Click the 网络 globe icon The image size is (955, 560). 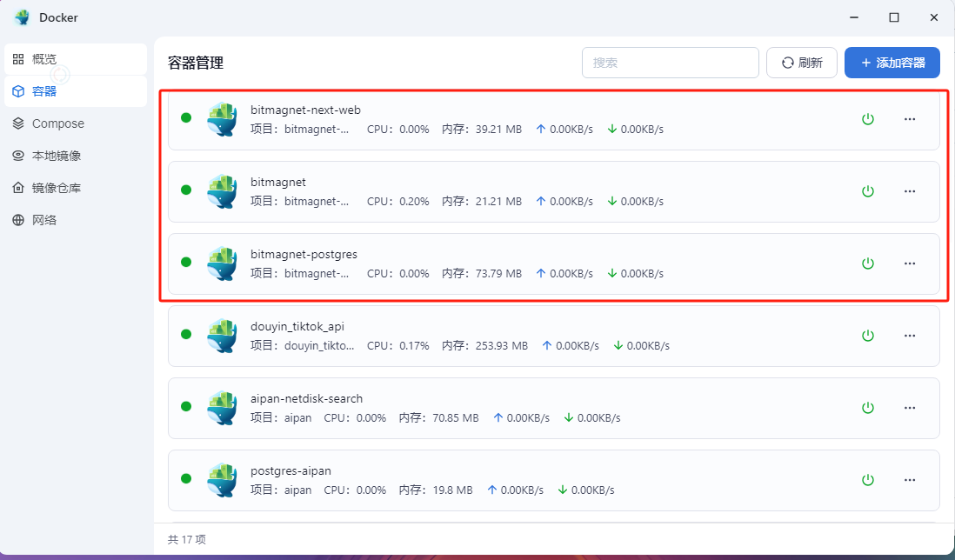[x=18, y=220]
